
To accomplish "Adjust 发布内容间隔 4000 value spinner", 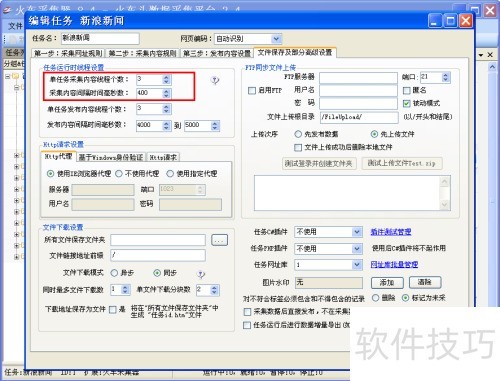I will (x=166, y=125).
